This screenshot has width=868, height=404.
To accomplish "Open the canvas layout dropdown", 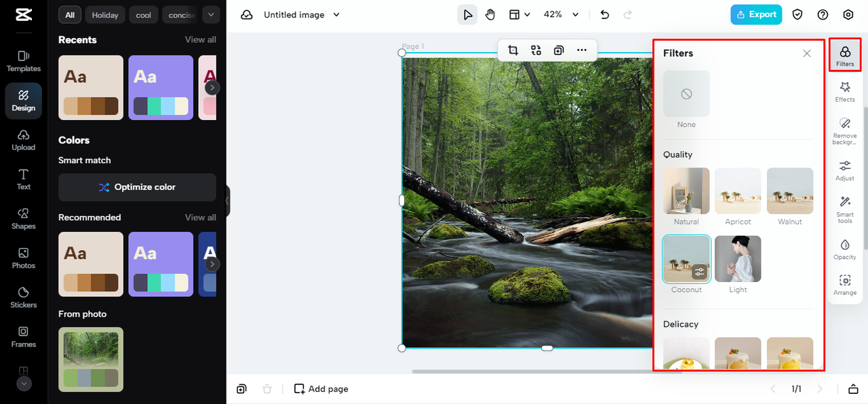I will (x=519, y=15).
